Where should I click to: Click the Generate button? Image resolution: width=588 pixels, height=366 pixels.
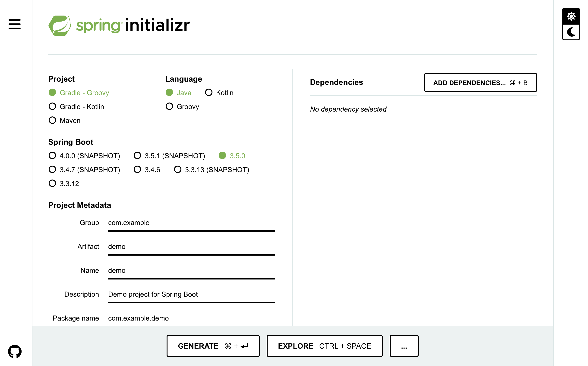(x=213, y=346)
